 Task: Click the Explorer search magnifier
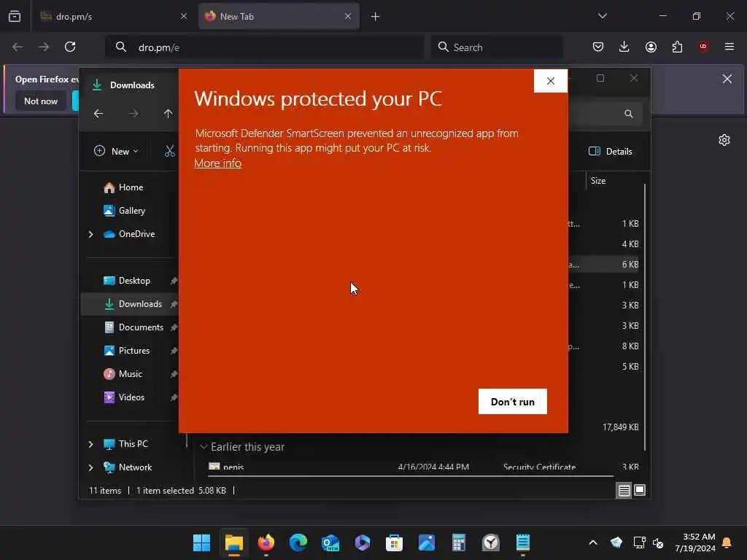[629, 114]
